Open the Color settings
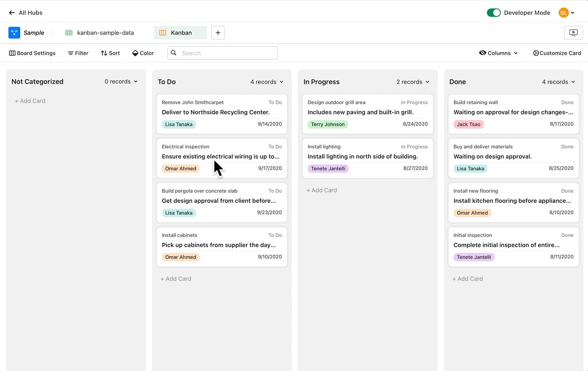This screenshot has height=371, width=588. coord(143,53)
